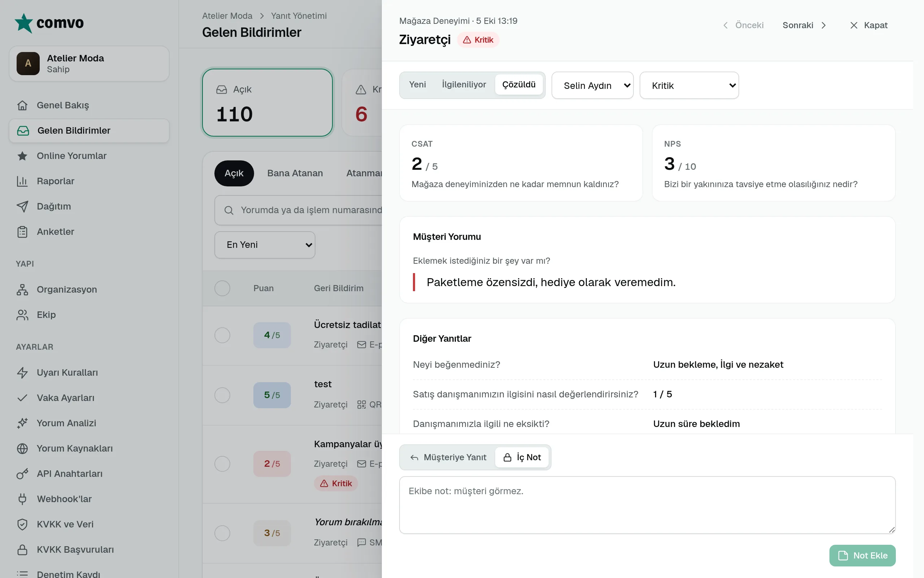This screenshot has width=924, height=578.
Task: Set status to İlgileniyor
Action: coord(464,85)
